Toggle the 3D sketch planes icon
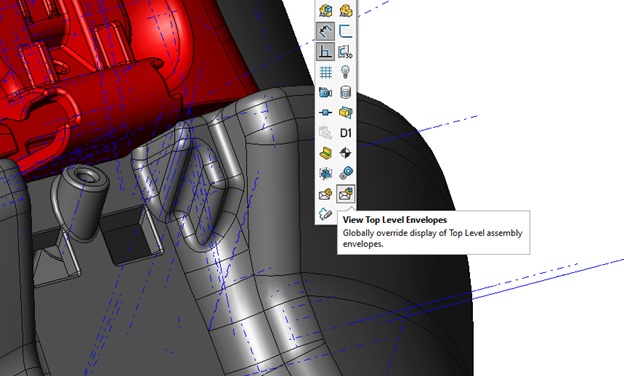The width and height of the screenshot is (624, 376). (x=345, y=51)
